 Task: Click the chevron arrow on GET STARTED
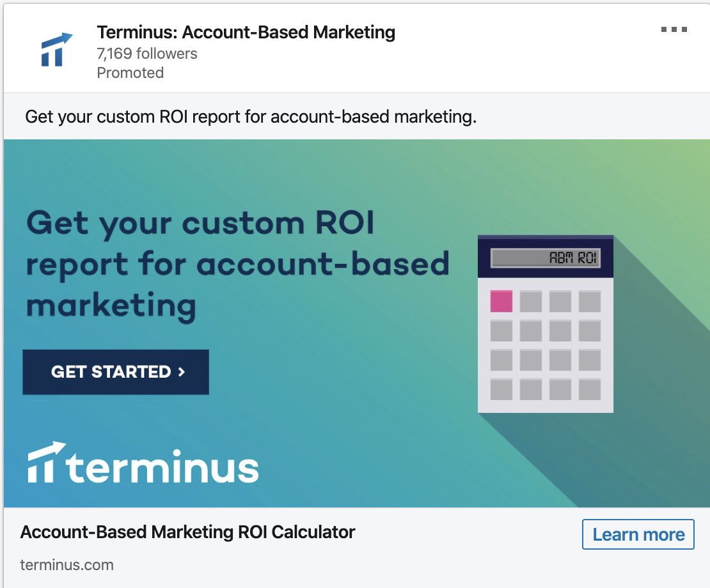181,372
